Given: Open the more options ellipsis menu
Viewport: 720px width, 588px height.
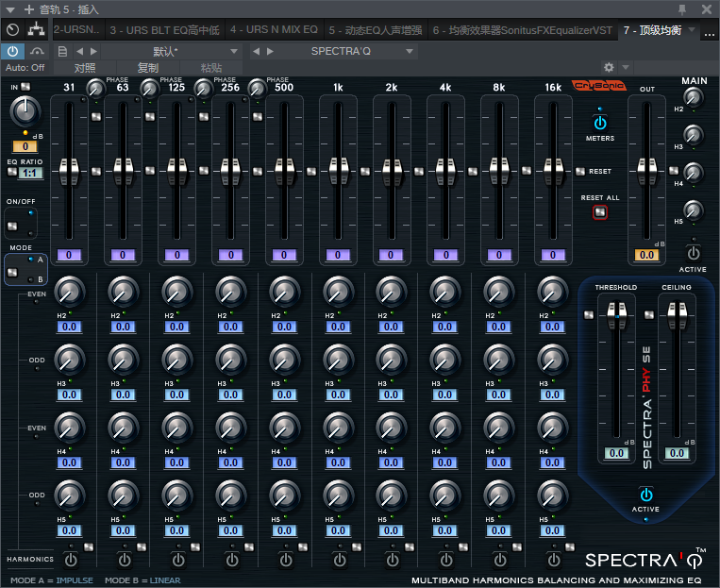Looking at the screenshot, I should pos(709,32).
